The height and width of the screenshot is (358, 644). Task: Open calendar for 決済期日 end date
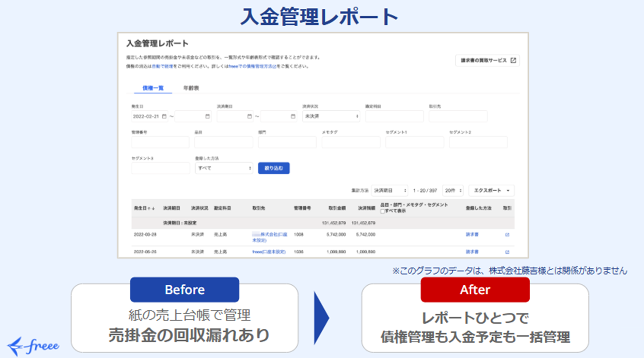point(293,116)
